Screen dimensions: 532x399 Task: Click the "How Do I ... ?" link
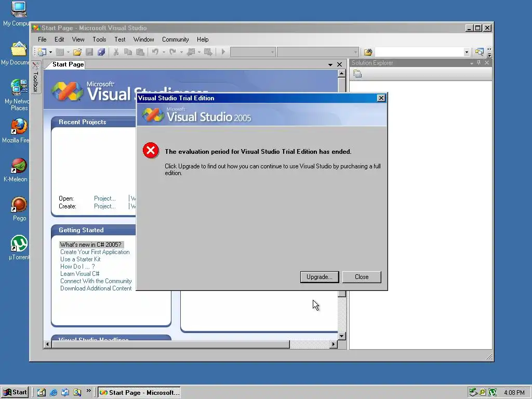tap(77, 267)
